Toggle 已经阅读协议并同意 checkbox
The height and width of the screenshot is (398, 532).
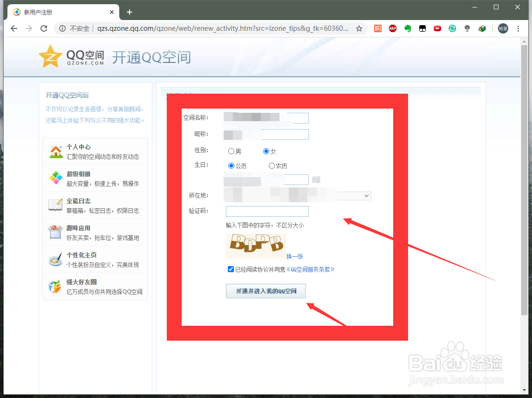231,269
